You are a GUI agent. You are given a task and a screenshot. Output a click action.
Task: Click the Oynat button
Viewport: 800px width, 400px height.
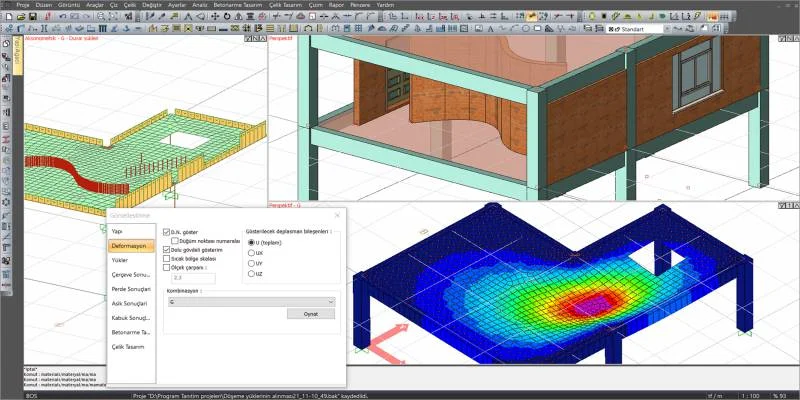(x=311, y=314)
